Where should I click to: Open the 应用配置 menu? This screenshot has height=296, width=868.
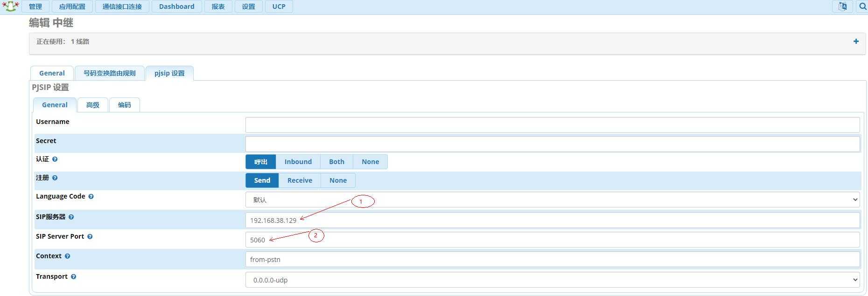pyautogui.click(x=72, y=7)
